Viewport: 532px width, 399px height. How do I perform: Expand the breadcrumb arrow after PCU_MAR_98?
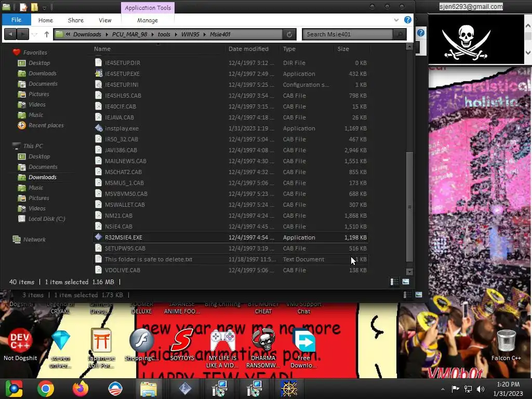pos(152,34)
